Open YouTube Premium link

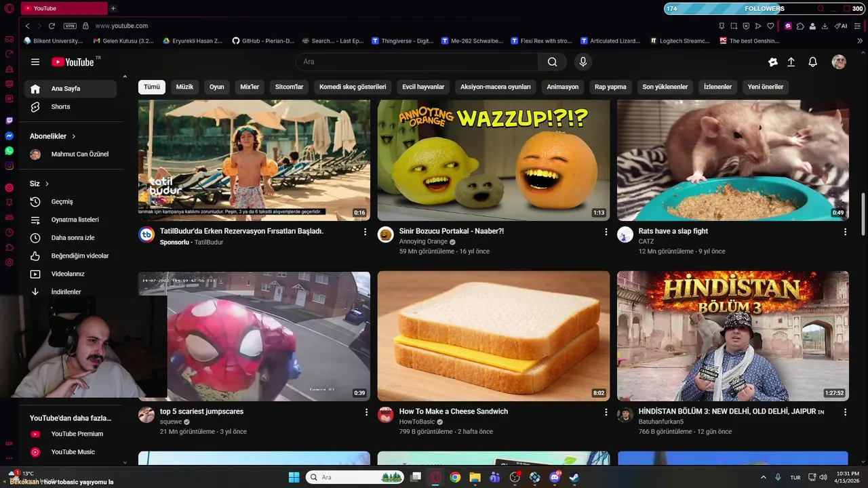pyautogui.click(x=71, y=434)
